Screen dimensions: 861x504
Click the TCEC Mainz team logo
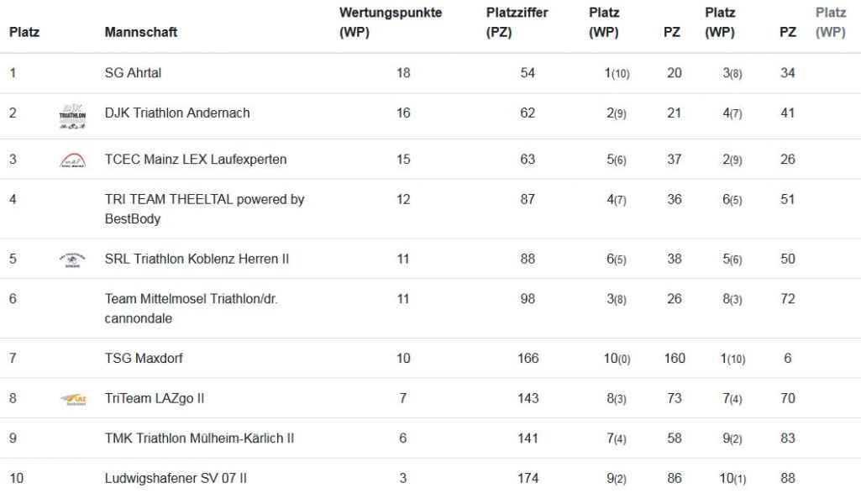click(72, 160)
